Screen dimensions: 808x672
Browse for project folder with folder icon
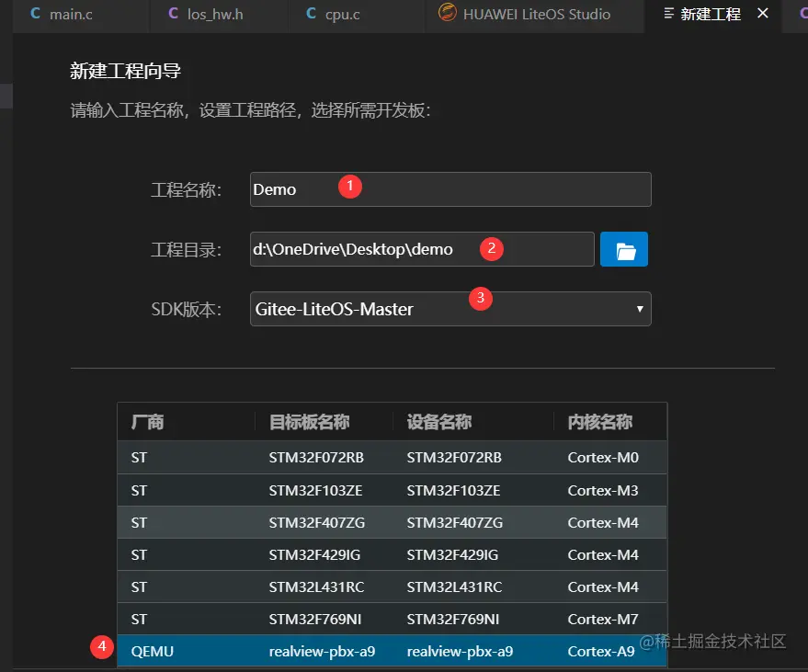click(x=623, y=249)
